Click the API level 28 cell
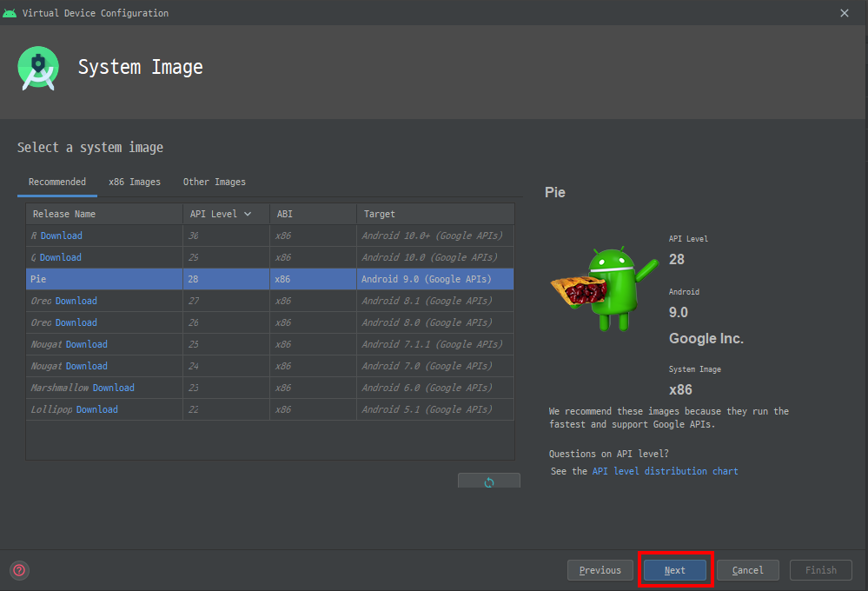 tap(227, 279)
